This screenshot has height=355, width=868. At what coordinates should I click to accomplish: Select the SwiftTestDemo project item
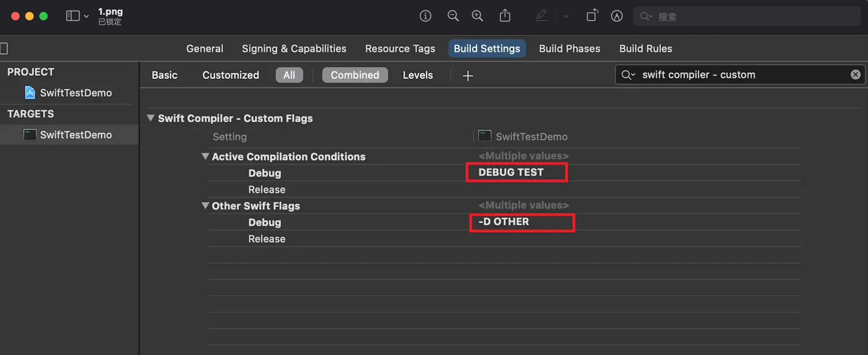click(76, 93)
